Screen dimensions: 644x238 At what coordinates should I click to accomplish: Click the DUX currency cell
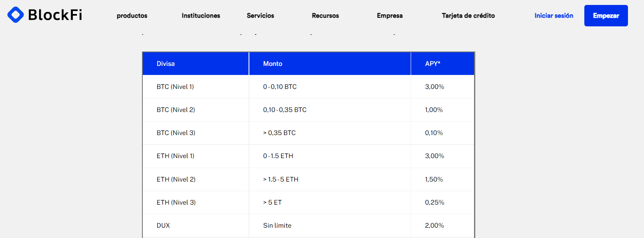coord(195,226)
